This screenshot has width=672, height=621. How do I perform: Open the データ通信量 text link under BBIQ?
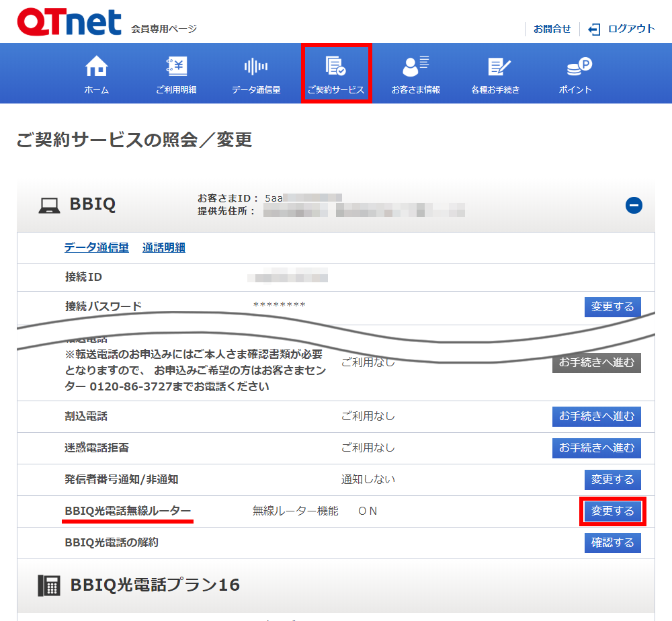click(x=96, y=247)
